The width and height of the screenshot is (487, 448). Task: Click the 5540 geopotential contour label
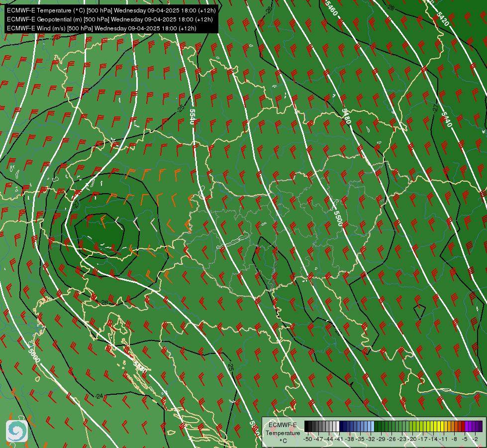193,116
